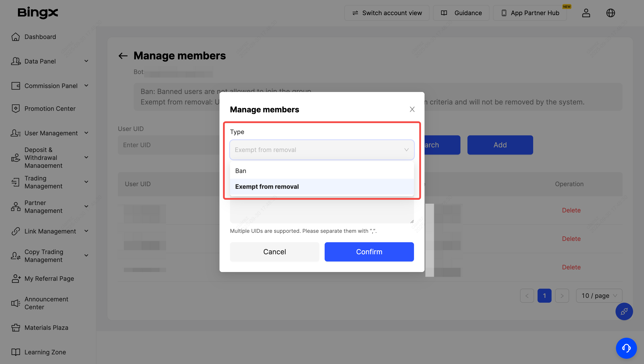Screen dimensions: 644x364
Task: Click the user profile icon
Action: (x=586, y=13)
